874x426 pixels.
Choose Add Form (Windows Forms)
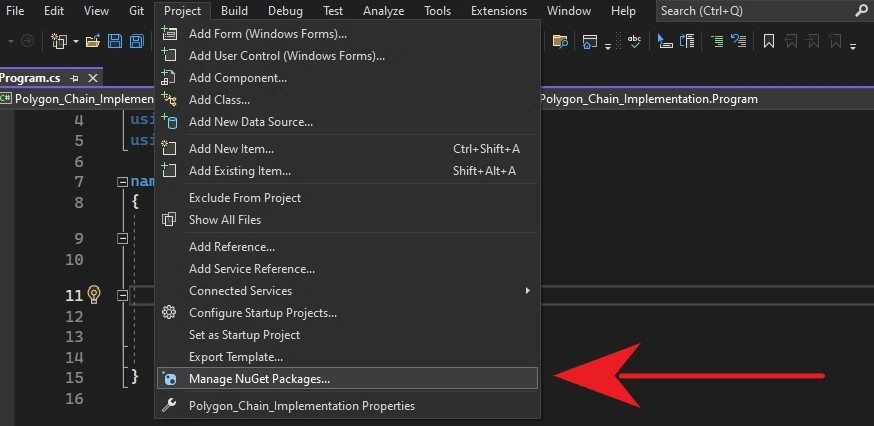click(x=347, y=34)
